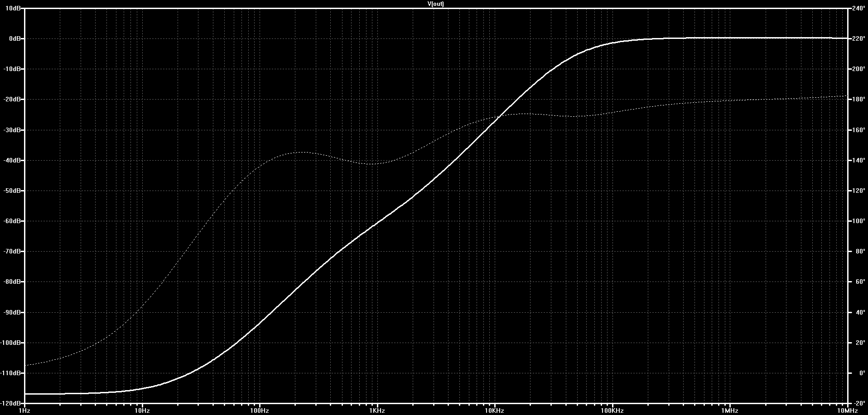
Task: Select the 200° phase axis label
Action: pyautogui.click(x=858, y=69)
